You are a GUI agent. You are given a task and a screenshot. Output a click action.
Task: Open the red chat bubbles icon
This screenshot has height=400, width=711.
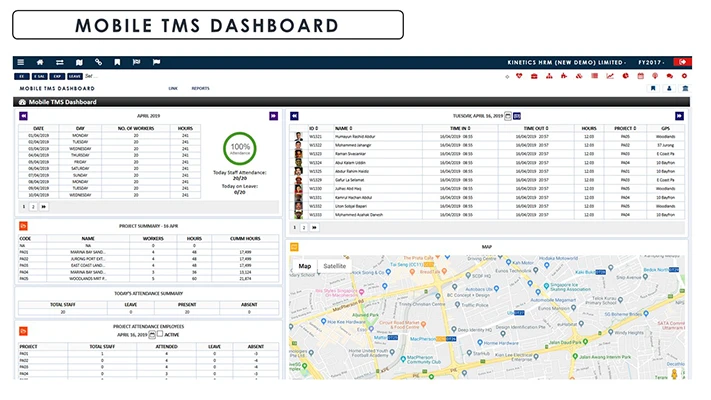tap(670, 76)
